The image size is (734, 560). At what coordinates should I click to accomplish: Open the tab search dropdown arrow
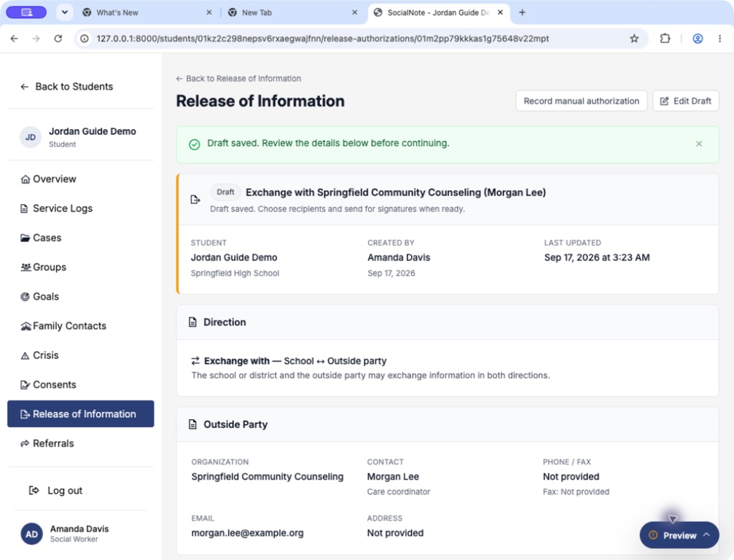pos(65,12)
